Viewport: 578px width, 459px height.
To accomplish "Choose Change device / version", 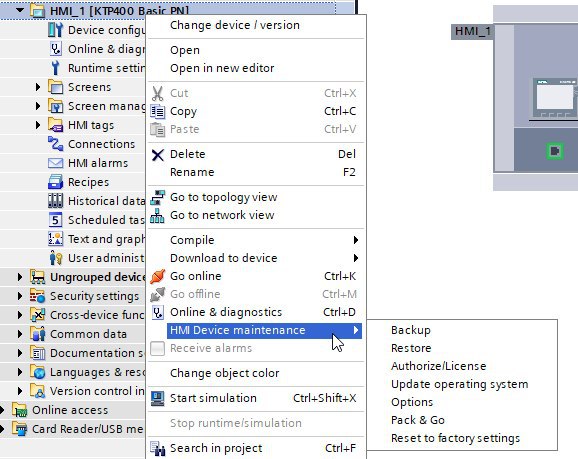I will 235,25.
